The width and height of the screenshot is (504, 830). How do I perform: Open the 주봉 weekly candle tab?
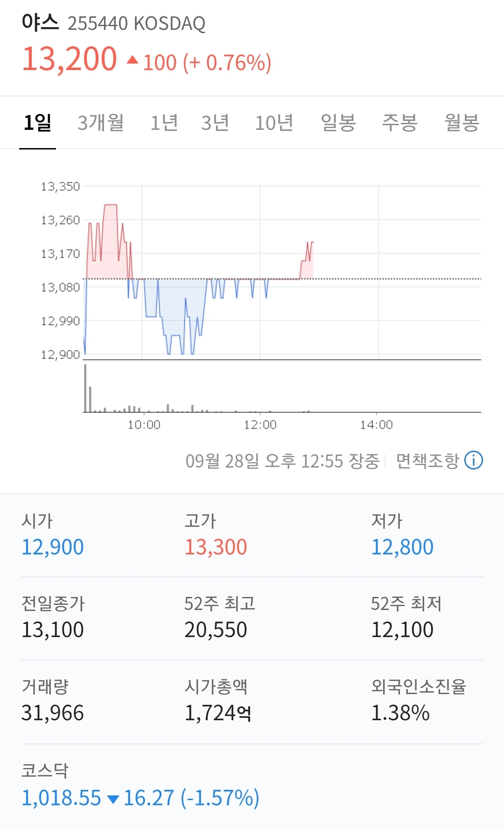tap(399, 123)
